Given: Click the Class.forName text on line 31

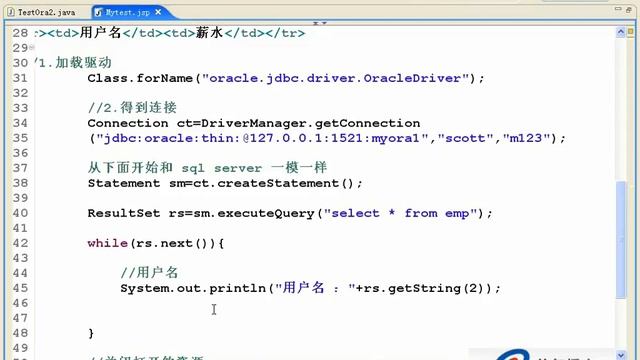Looking at the screenshot, I should tap(140, 78).
